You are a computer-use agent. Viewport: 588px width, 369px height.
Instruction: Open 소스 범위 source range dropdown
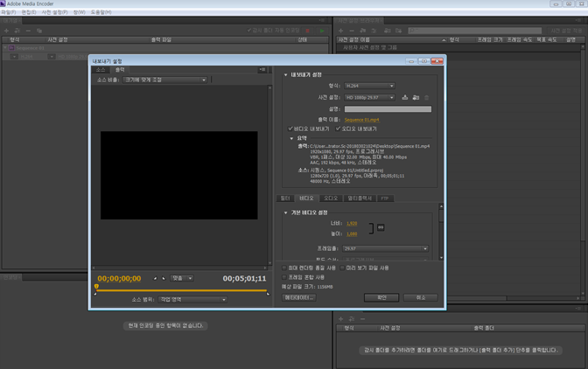point(192,299)
